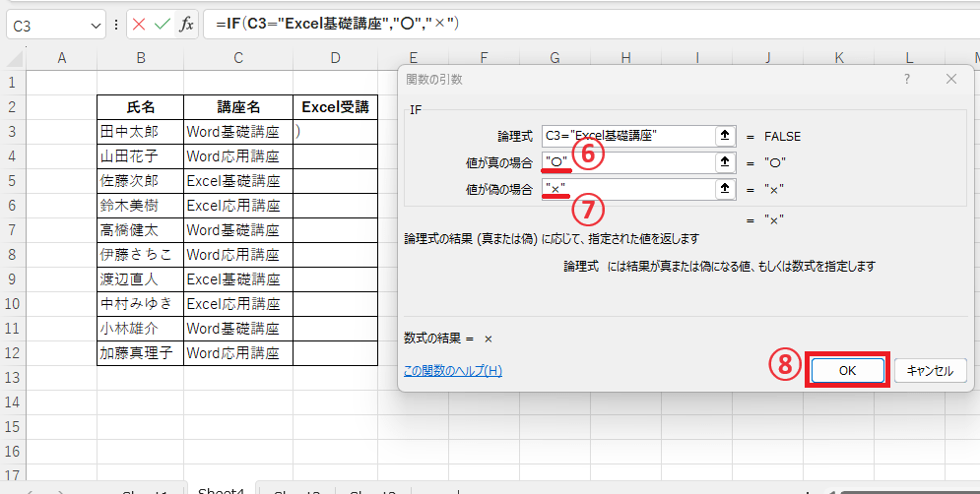Image resolution: width=980 pixels, height=494 pixels.
Task: Open この関数のヘルプ(H) link
Action: click(453, 371)
